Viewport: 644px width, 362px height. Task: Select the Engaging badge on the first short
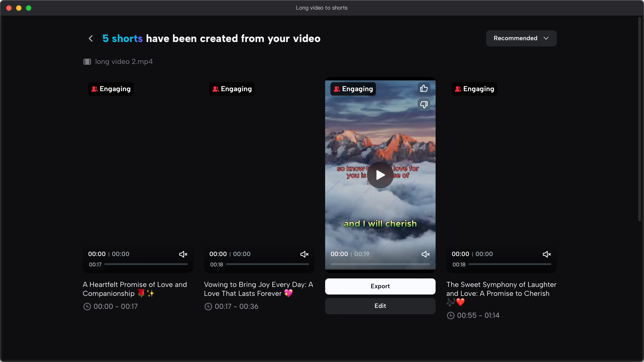coord(110,89)
